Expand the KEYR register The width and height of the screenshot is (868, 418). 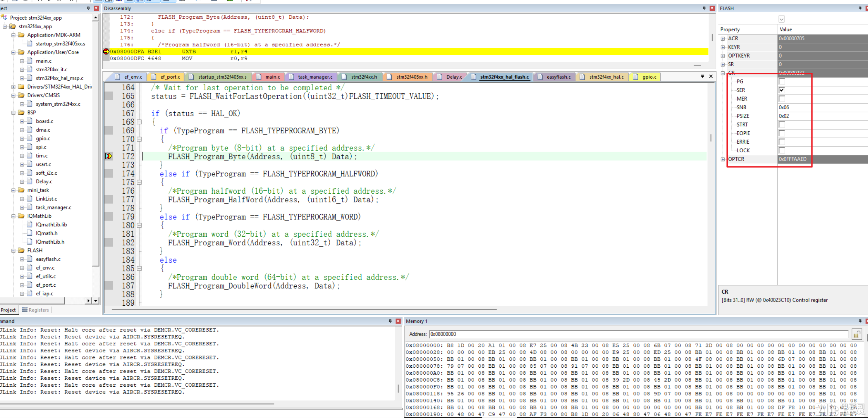pyautogui.click(x=723, y=47)
